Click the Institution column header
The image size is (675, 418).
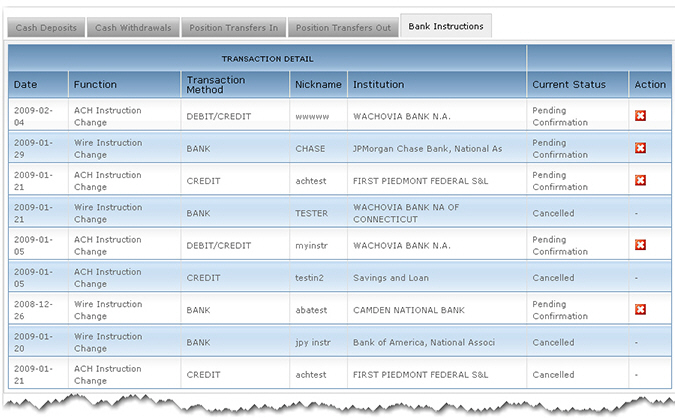click(379, 85)
